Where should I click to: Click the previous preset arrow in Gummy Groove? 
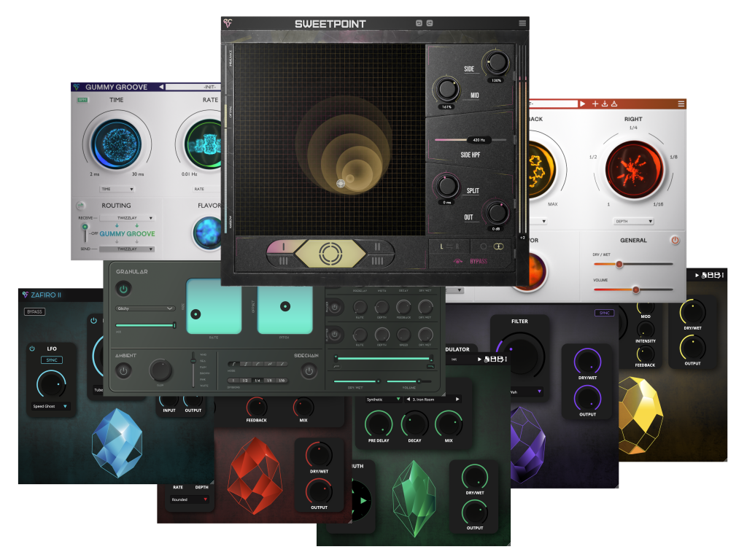pos(161,87)
